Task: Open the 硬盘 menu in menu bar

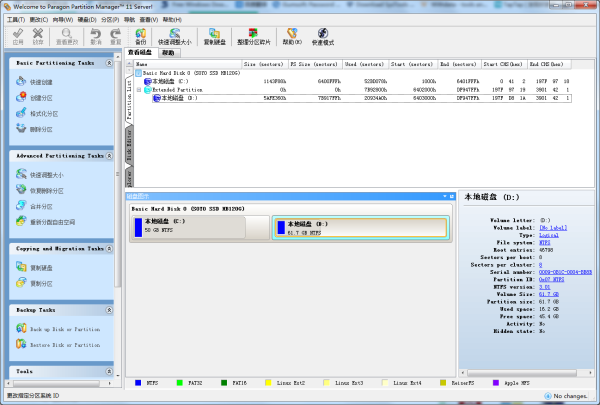Action: tap(85, 18)
